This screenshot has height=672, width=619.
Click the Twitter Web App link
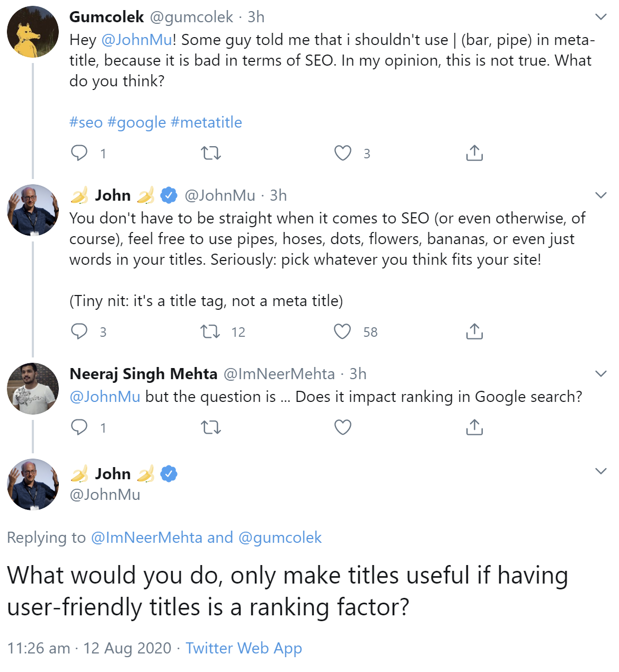243,648
